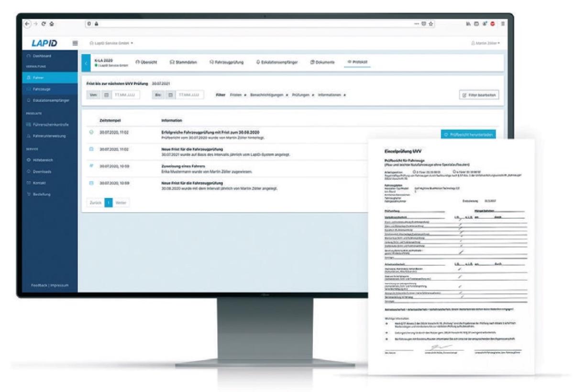
Task: Switch to the Stammdaten tab
Action: point(184,62)
